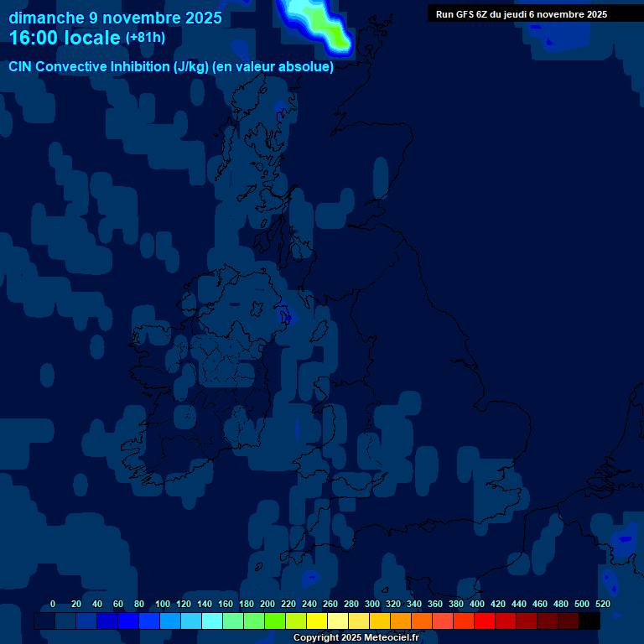Click the small blue spot in bottom-right corner
This screenshot has width=644, height=644.
tap(623, 537)
